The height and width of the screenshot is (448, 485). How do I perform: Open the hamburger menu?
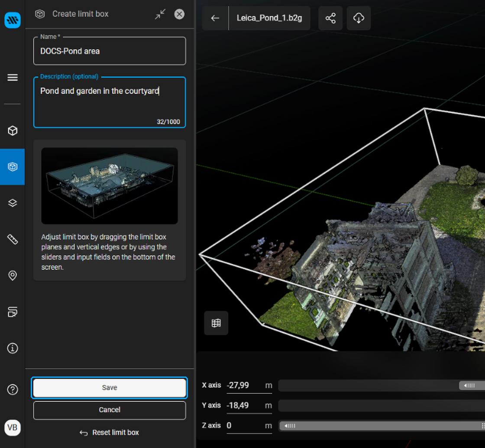click(x=13, y=78)
